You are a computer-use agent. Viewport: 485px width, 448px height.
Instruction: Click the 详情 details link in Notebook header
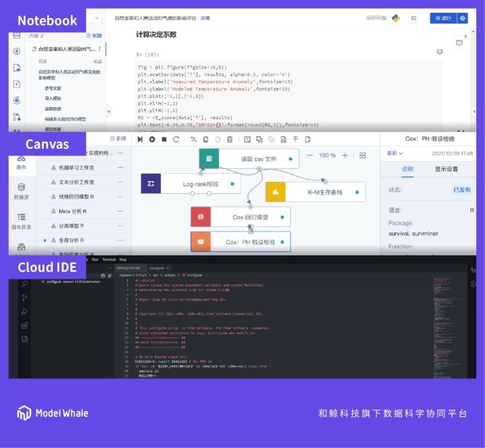(x=205, y=18)
